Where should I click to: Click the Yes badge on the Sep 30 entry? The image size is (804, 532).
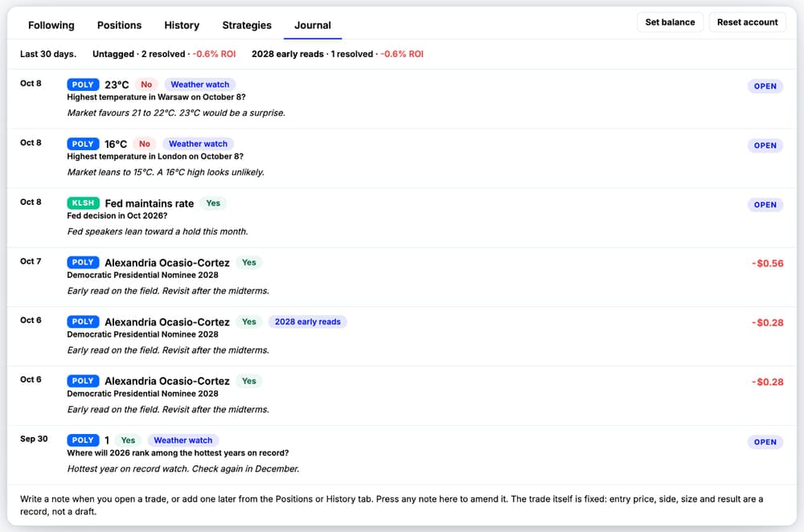click(128, 440)
